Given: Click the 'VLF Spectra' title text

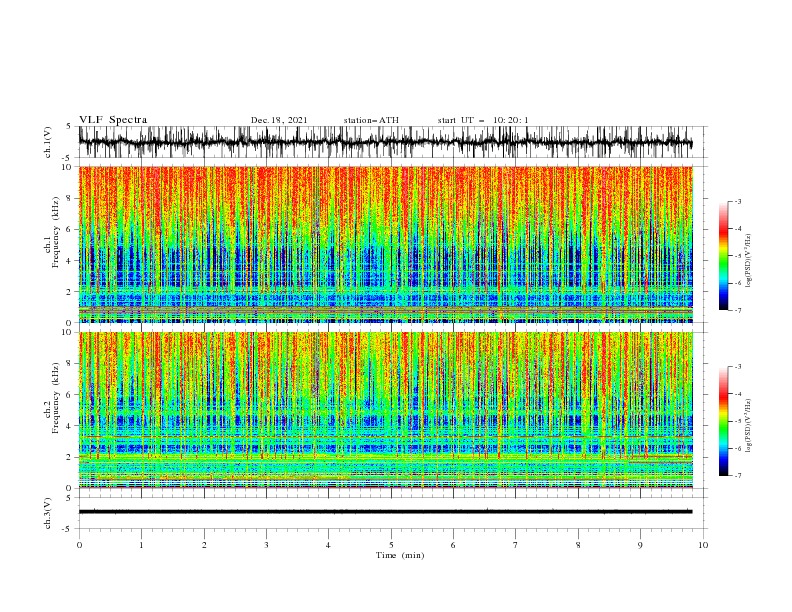Looking at the screenshot, I should point(113,120).
